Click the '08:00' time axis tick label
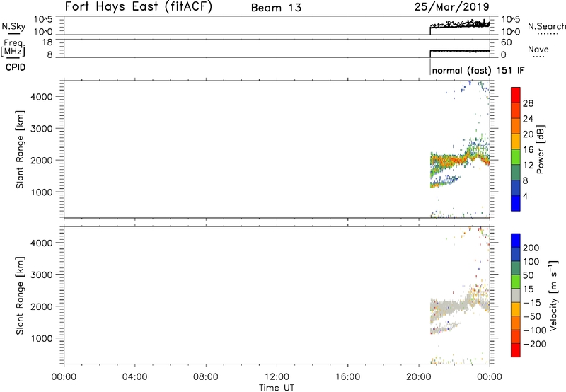 pyautogui.click(x=206, y=377)
